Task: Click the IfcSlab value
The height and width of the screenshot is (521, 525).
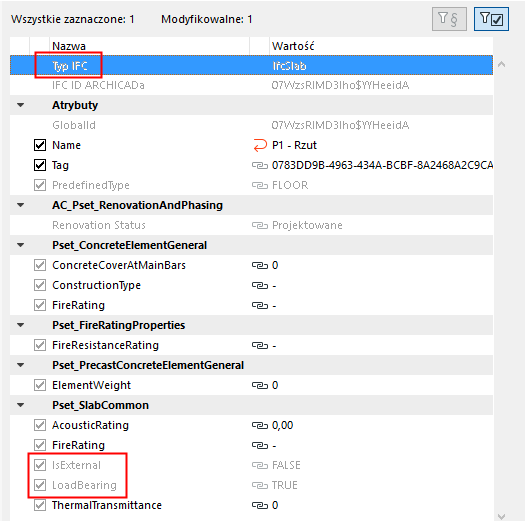Action: tap(290, 66)
